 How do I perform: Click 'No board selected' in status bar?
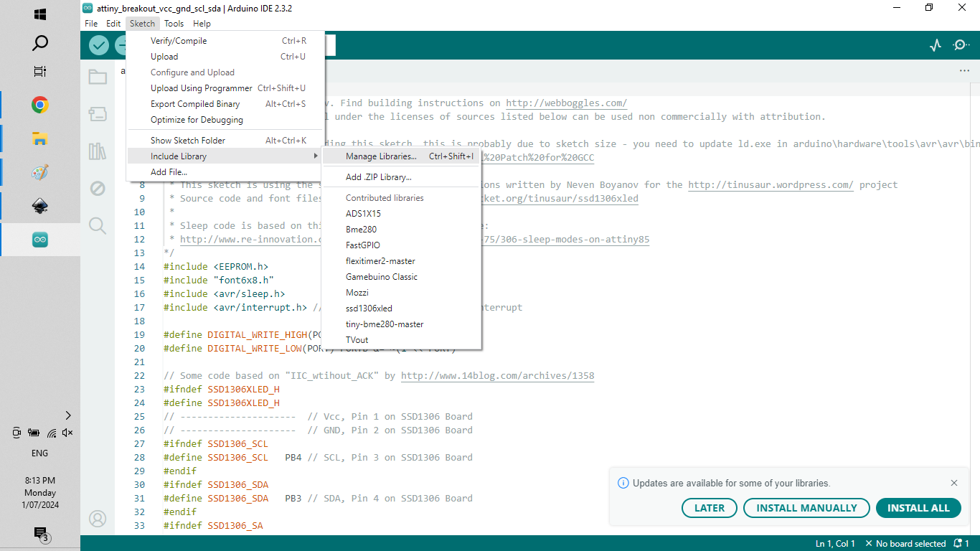click(905, 543)
